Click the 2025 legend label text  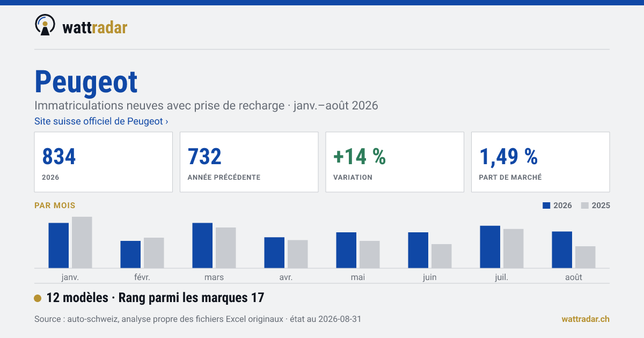click(601, 205)
